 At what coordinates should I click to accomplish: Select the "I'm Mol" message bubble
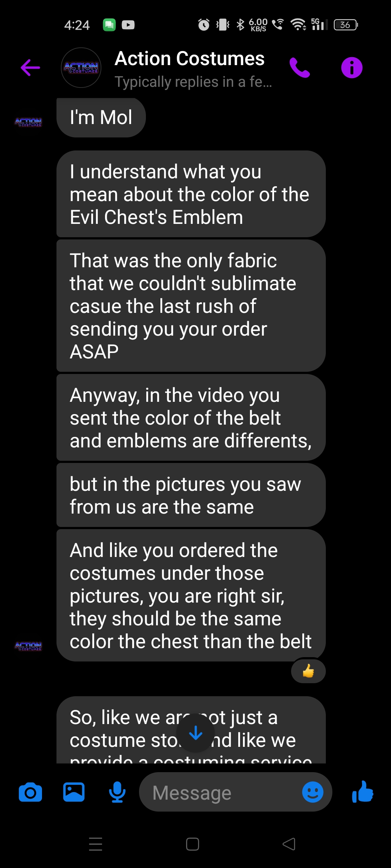tap(101, 118)
